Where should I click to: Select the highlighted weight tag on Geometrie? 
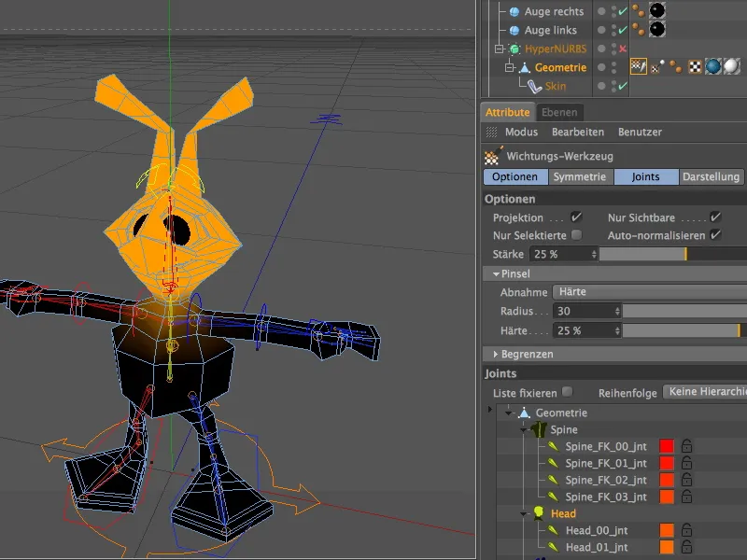tap(639, 66)
